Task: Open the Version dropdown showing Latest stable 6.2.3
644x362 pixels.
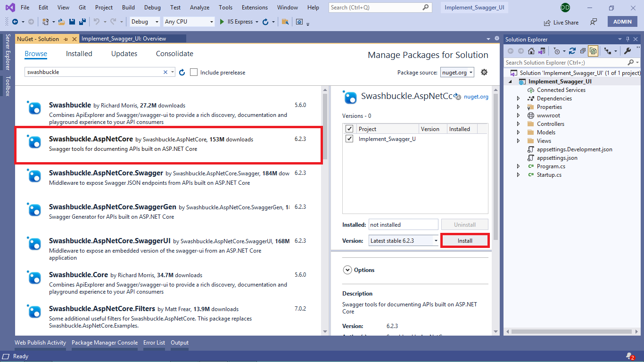Action: tap(435, 240)
